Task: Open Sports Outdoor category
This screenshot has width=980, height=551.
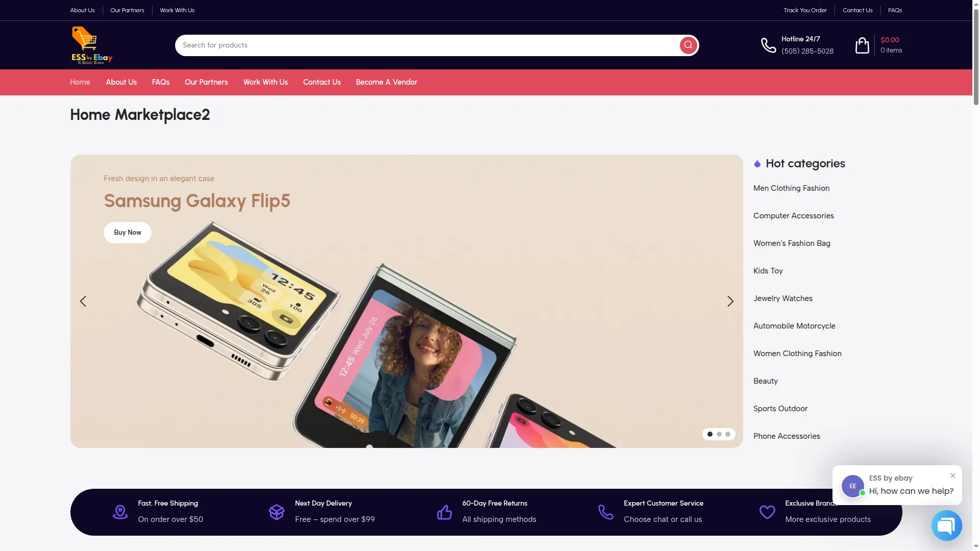Action: point(780,409)
